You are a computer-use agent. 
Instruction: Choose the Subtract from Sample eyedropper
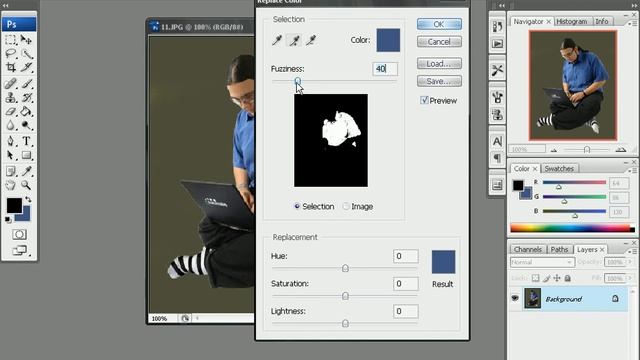(x=311, y=40)
